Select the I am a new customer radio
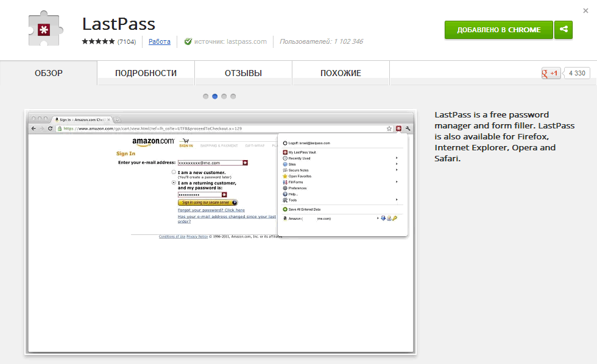597x364 pixels. click(173, 172)
